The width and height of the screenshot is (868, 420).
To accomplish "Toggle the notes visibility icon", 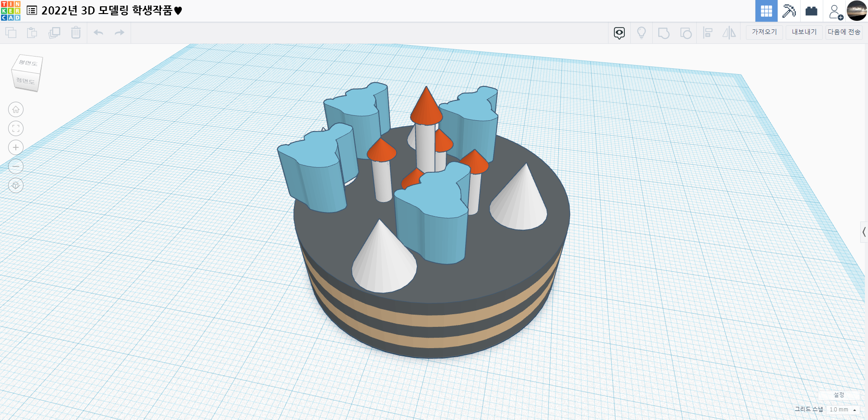I will [x=619, y=33].
